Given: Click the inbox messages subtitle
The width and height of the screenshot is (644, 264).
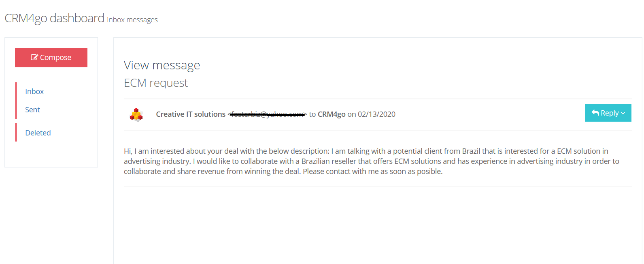Looking at the screenshot, I should click(132, 20).
